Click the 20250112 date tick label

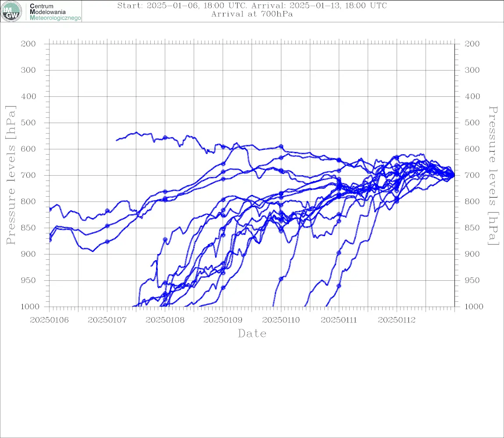click(397, 320)
